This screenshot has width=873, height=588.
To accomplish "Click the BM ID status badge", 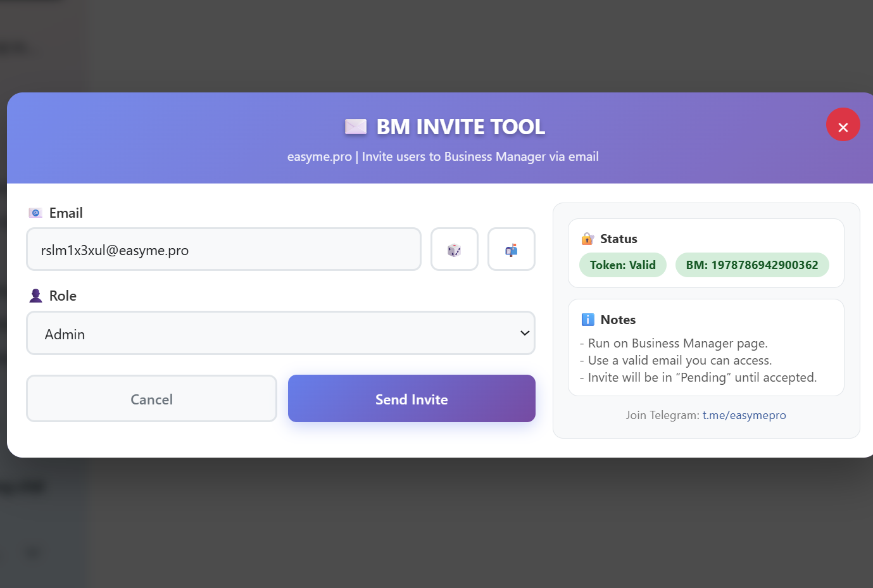I will tap(751, 265).
